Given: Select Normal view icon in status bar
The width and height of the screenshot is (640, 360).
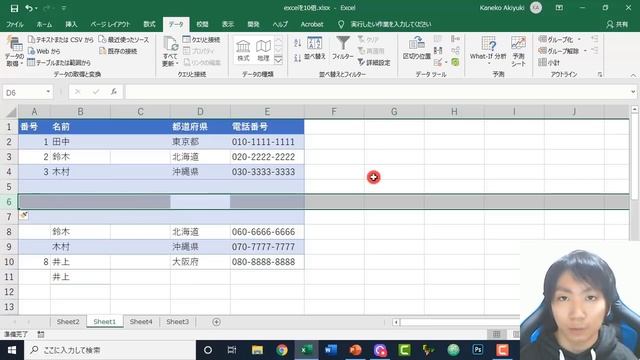Looking at the screenshot, I should tap(496, 334).
